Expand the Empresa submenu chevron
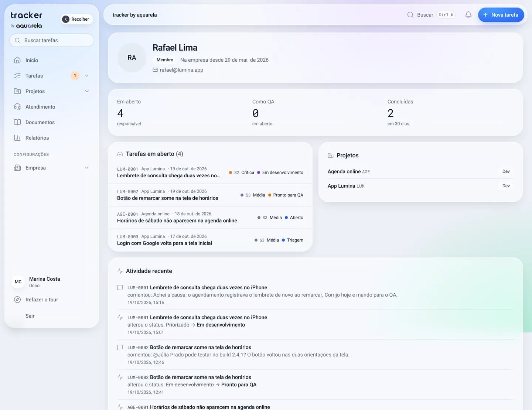 tap(87, 168)
